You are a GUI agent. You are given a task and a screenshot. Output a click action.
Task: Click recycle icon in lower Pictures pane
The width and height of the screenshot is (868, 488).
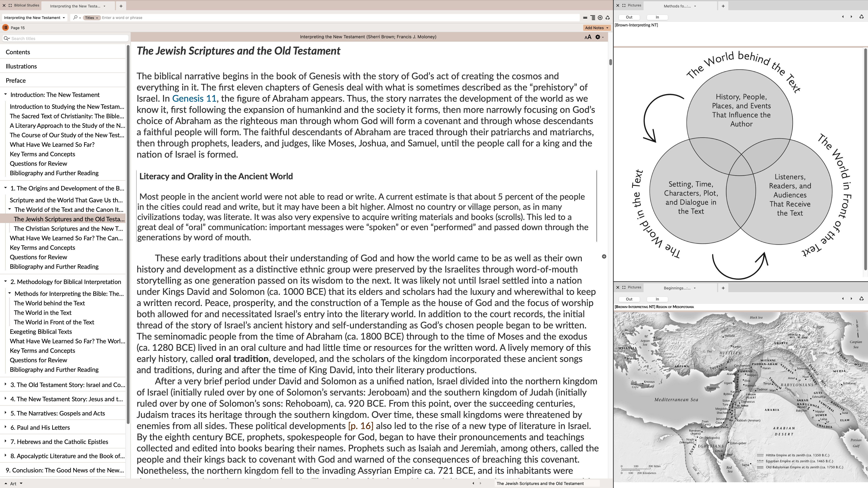pyautogui.click(x=862, y=299)
